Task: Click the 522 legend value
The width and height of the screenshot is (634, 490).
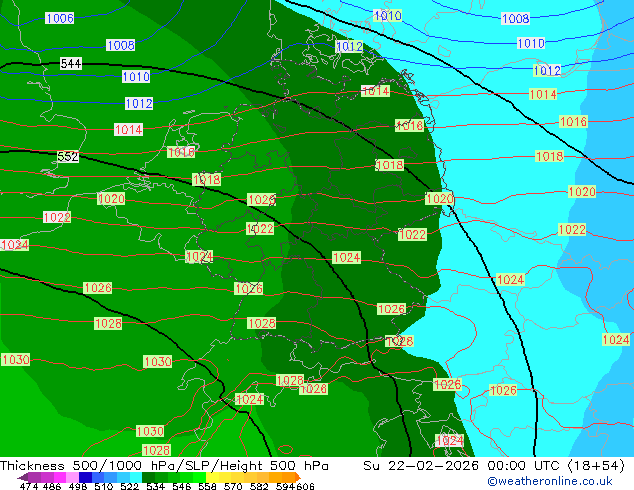Action: coord(129,486)
